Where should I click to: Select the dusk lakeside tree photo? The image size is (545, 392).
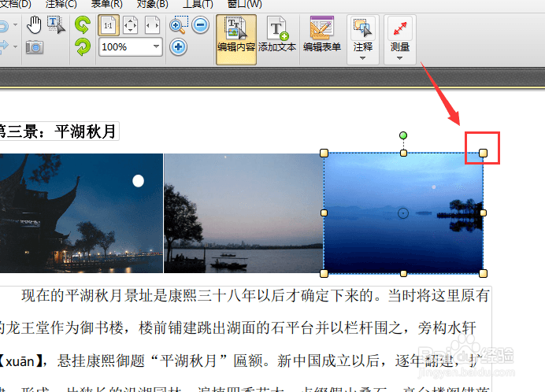pyautogui.click(x=243, y=213)
